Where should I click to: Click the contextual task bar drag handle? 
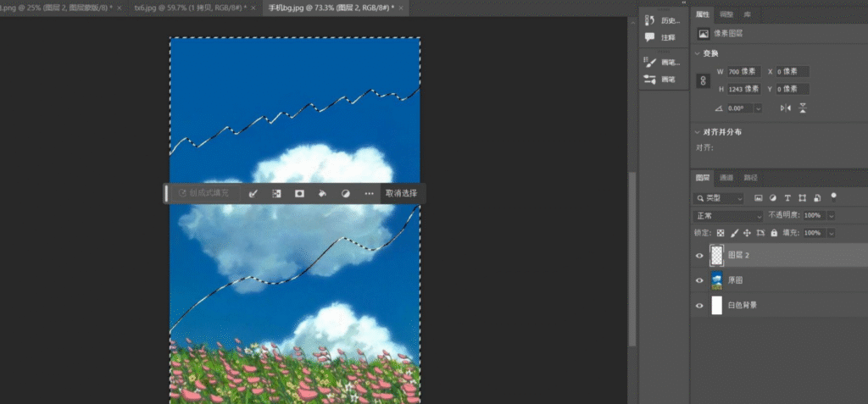pyautogui.click(x=166, y=194)
